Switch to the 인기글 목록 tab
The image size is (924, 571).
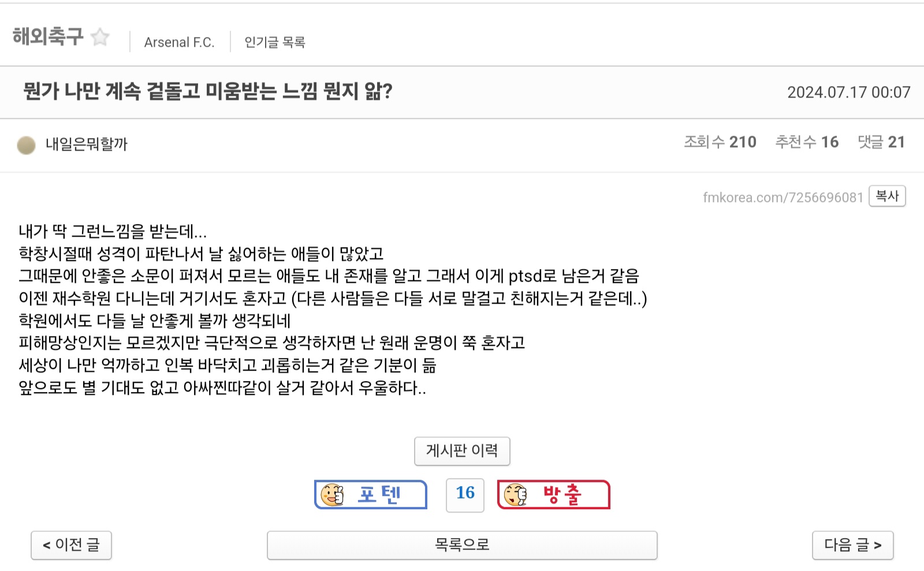[275, 42]
